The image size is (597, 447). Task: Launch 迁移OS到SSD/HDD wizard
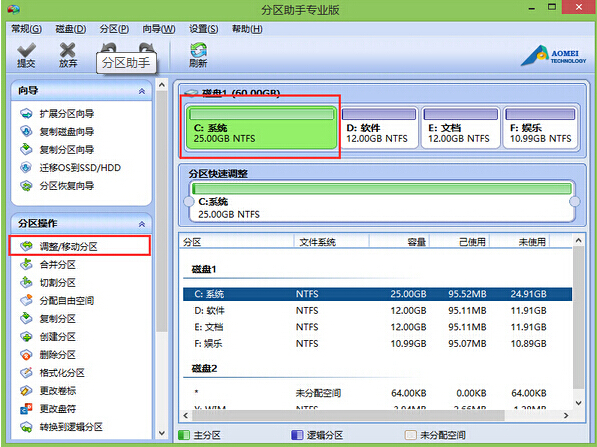tap(80, 168)
